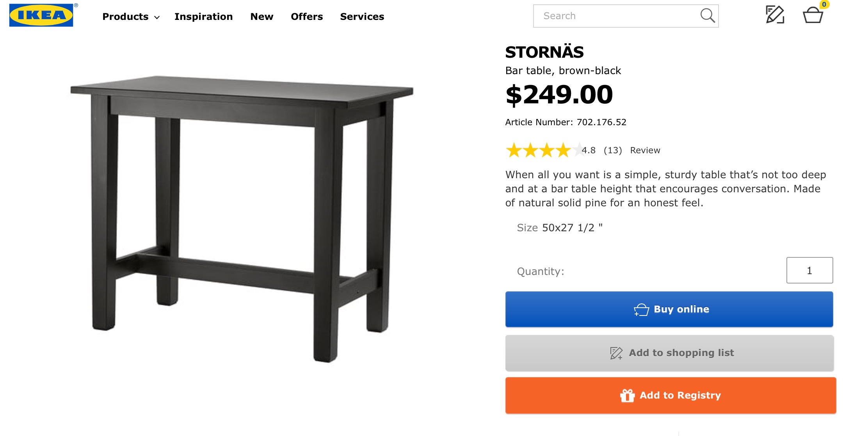Click the basket icon on Buy online

point(641,310)
